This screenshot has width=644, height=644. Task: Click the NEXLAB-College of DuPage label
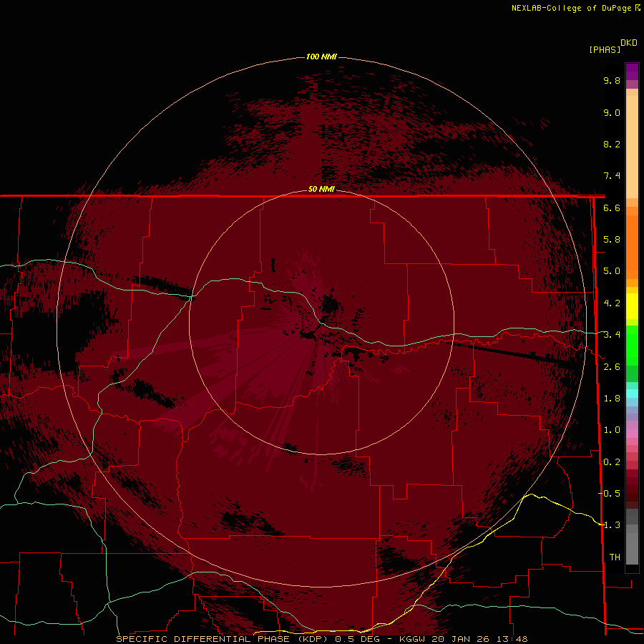pyautogui.click(x=571, y=8)
